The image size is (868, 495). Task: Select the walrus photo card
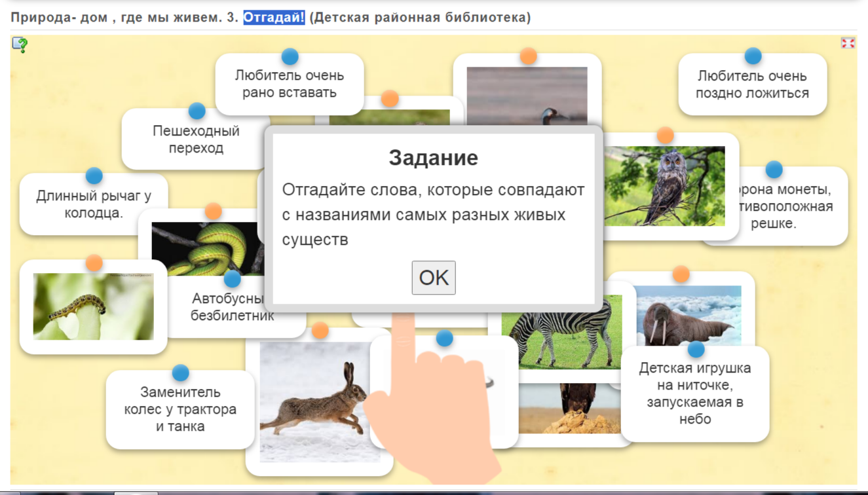pos(688,314)
